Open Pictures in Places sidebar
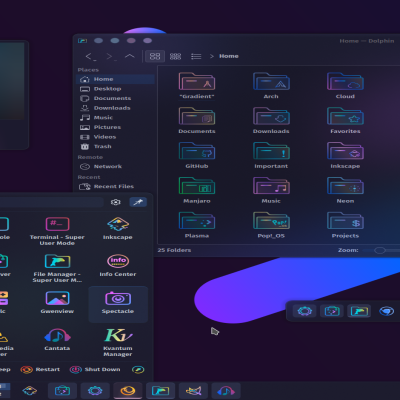400x400 pixels. pyautogui.click(x=115, y=127)
